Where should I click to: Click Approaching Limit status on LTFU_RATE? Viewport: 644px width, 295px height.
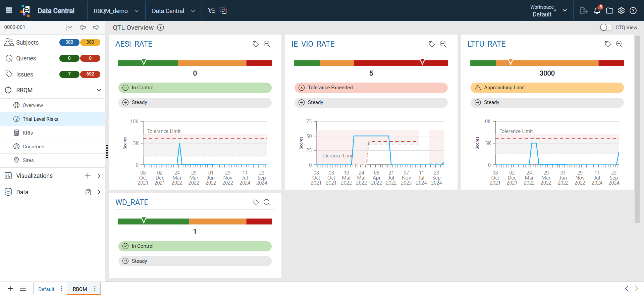[x=547, y=88]
